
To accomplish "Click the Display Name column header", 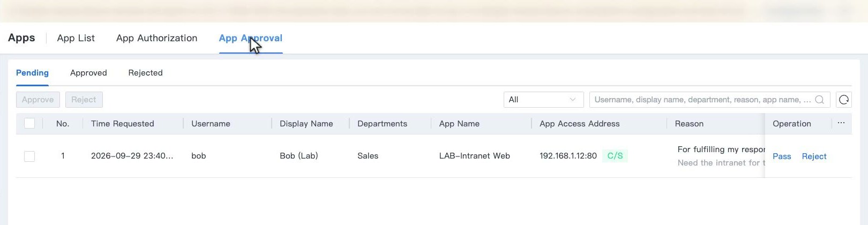I will [306, 124].
